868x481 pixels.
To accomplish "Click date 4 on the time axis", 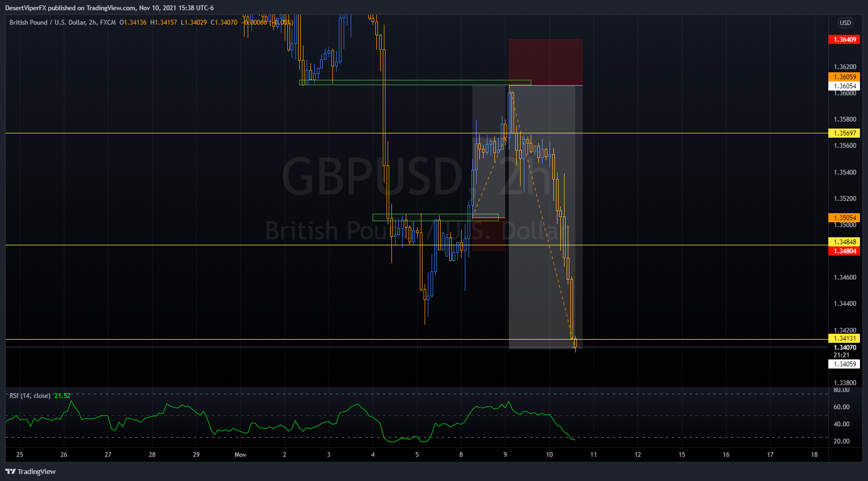I will click(373, 455).
